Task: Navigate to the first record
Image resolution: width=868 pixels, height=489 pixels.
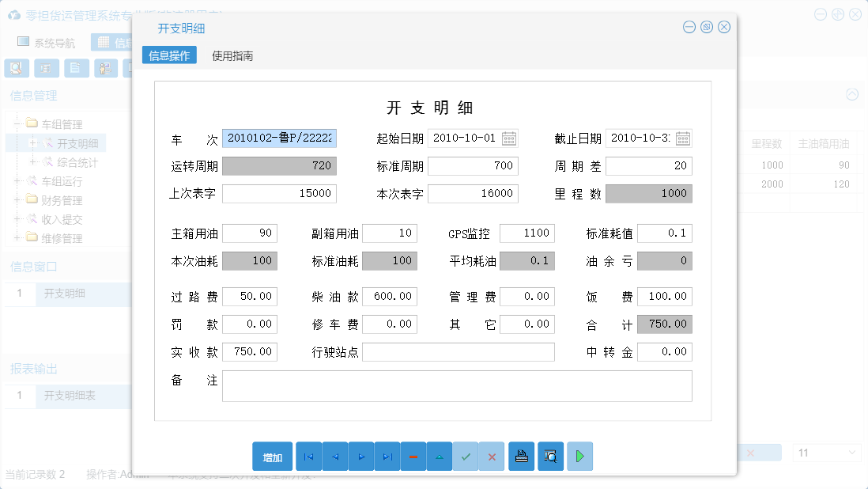Action: point(308,457)
